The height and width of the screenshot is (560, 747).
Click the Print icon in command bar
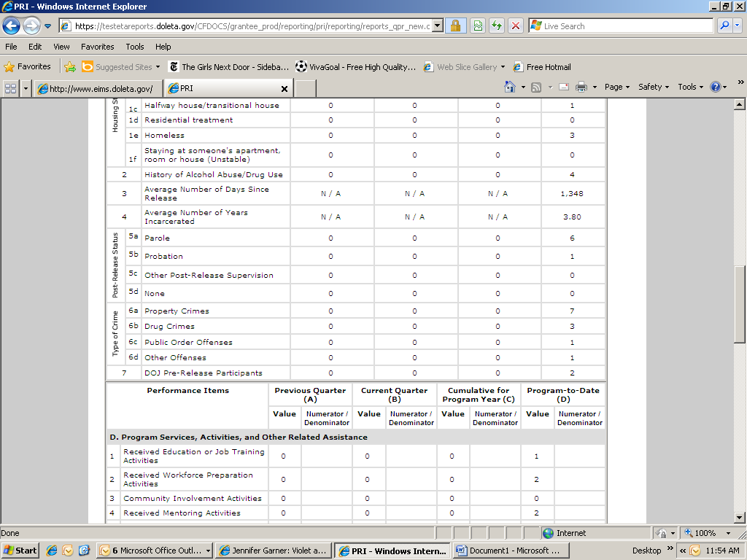coord(581,87)
